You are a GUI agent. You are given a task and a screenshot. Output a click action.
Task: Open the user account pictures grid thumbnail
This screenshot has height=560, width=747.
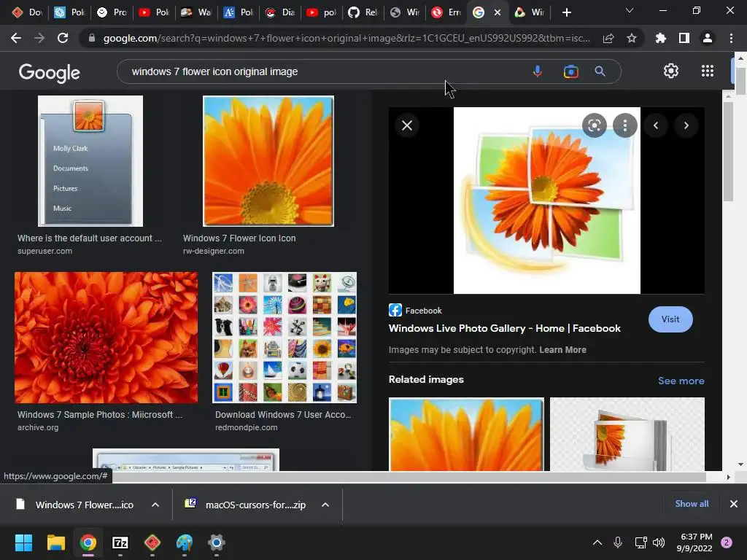click(x=285, y=338)
